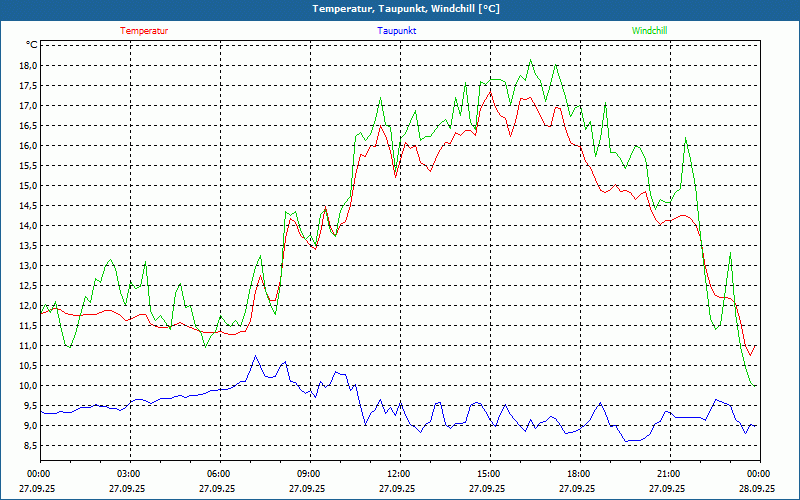Click the green Windchill legend label
Viewport: 800px width, 500px height.
(650, 31)
